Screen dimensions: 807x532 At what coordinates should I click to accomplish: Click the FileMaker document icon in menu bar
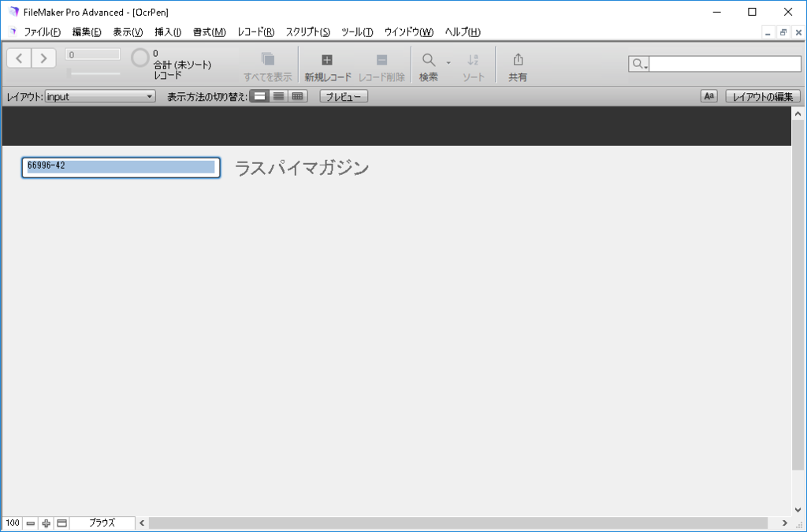13,32
